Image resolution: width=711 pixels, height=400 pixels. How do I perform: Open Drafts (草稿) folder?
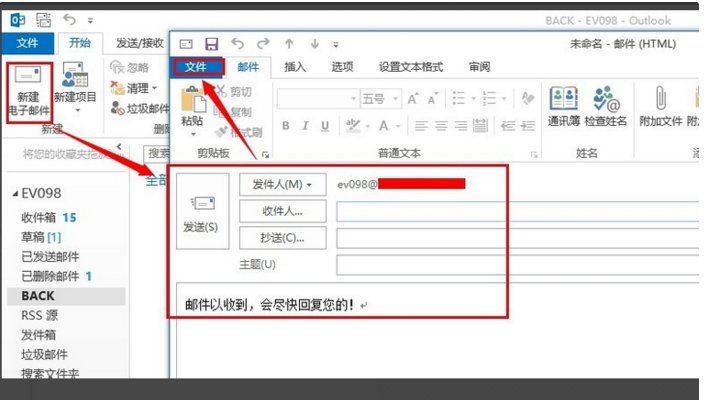pos(41,237)
